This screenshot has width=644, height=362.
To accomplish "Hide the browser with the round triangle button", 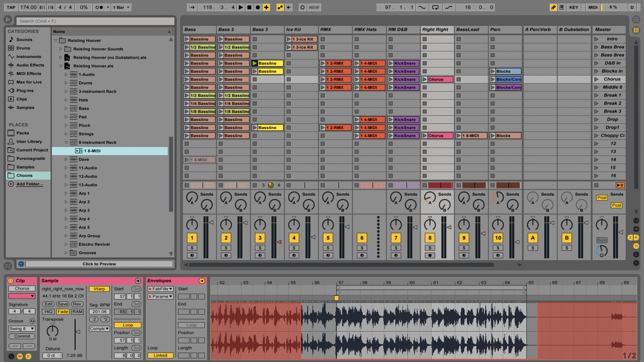I will coord(8,20).
